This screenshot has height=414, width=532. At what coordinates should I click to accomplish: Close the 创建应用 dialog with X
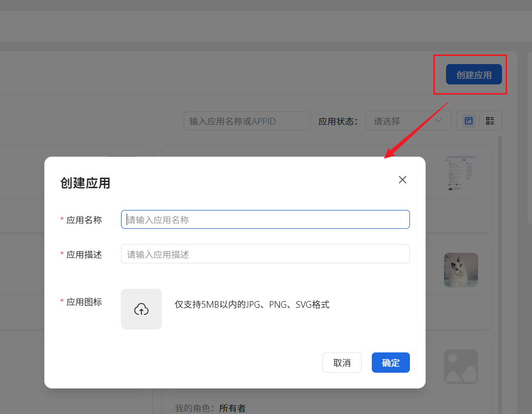click(x=402, y=180)
